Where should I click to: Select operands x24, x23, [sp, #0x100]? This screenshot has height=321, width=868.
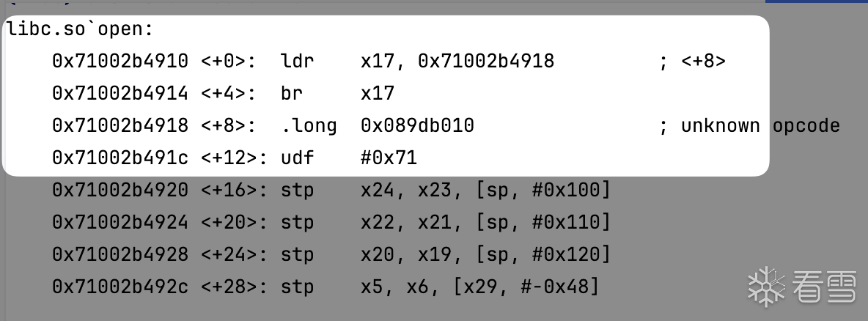point(485,190)
